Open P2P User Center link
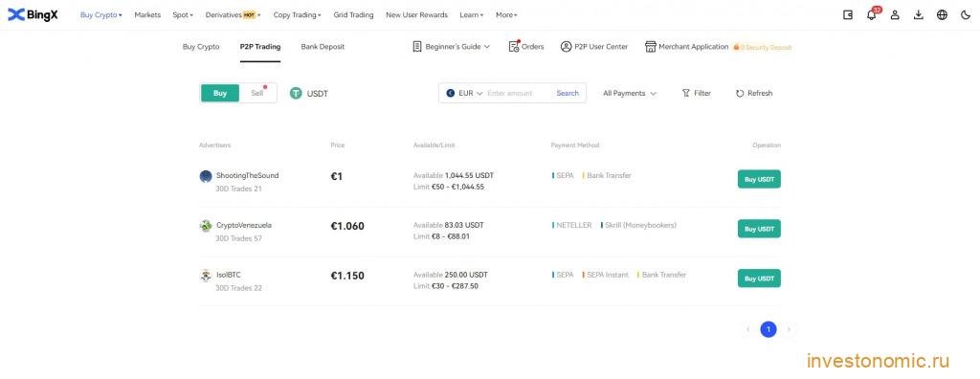 click(x=601, y=47)
